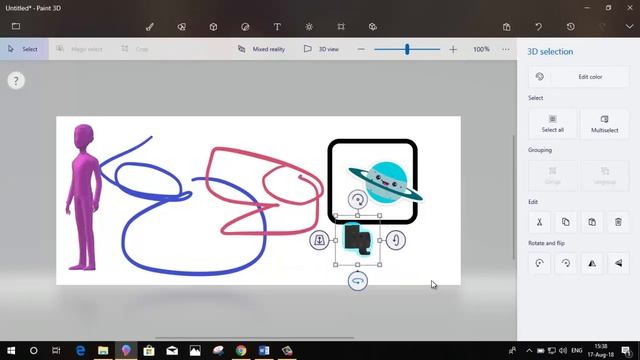Toggle Multiselect mode
The height and width of the screenshot is (360, 640).
click(x=604, y=124)
